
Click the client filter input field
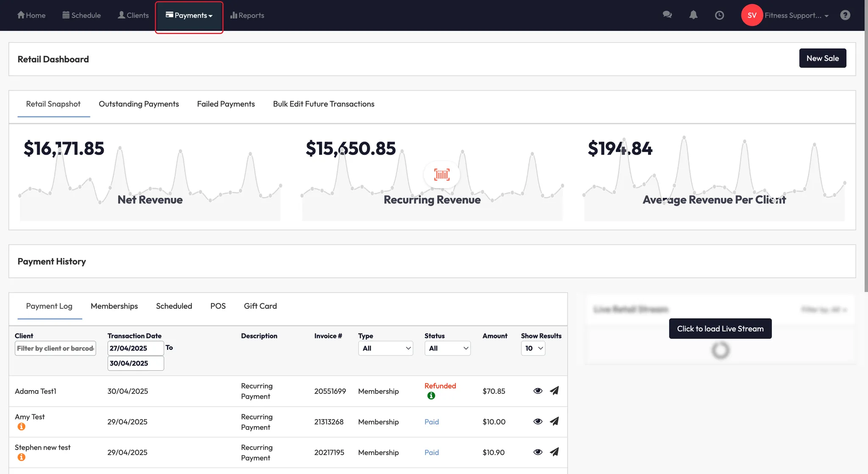click(55, 348)
